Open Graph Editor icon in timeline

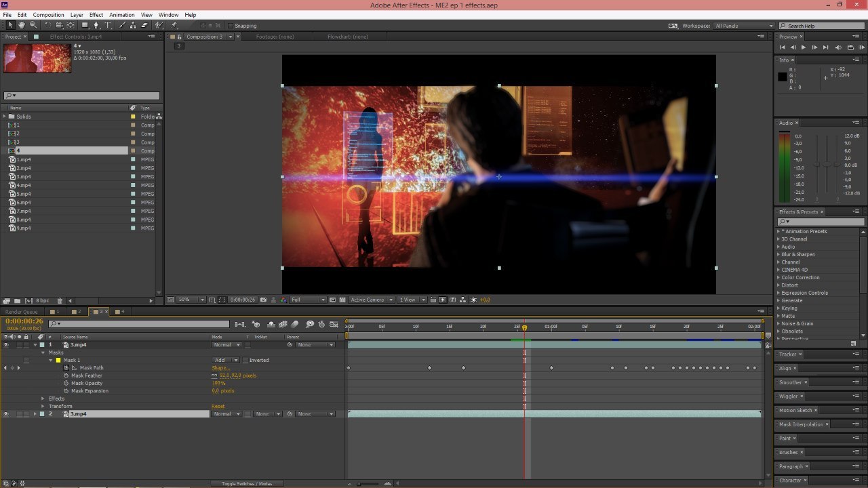pyautogui.click(x=333, y=325)
